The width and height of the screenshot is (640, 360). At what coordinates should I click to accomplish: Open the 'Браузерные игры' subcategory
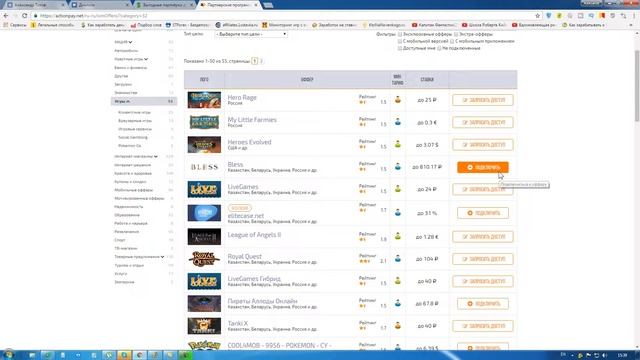click(135, 121)
